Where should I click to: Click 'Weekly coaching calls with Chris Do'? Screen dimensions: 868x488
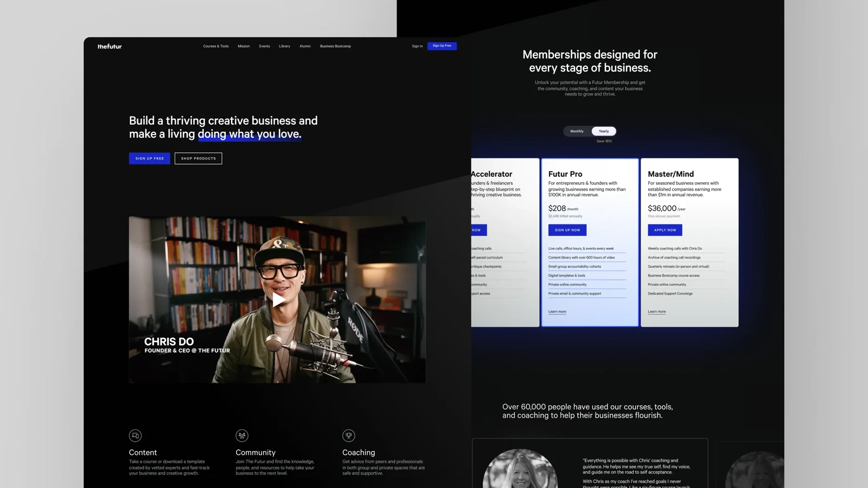[x=675, y=248]
